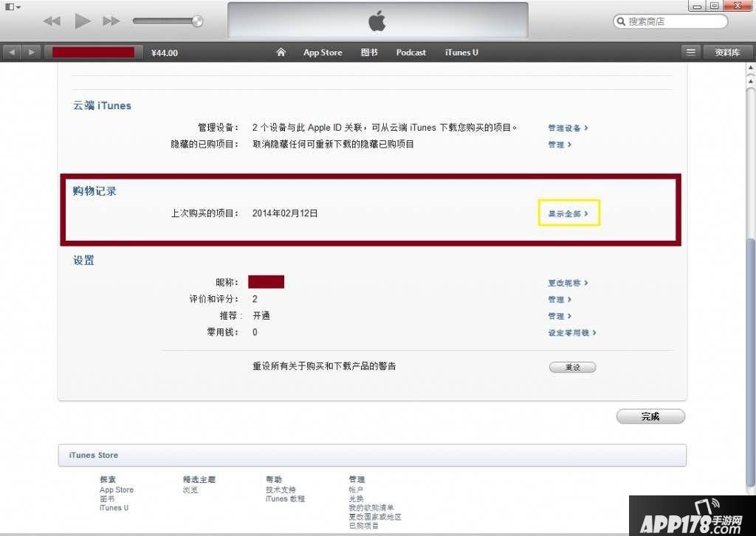Click the footer 兑换 link
756x536 pixels.
coord(356,499)
